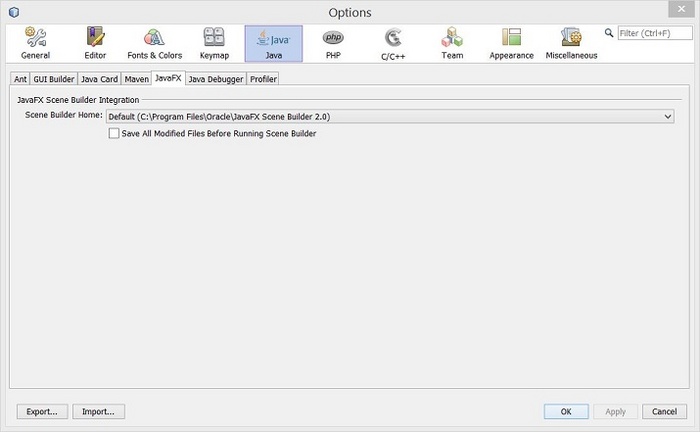Image resolution: width=700 pixels, height=432 pixels.
Task: Open the Editor options category
Action: [x=95, y=43]
